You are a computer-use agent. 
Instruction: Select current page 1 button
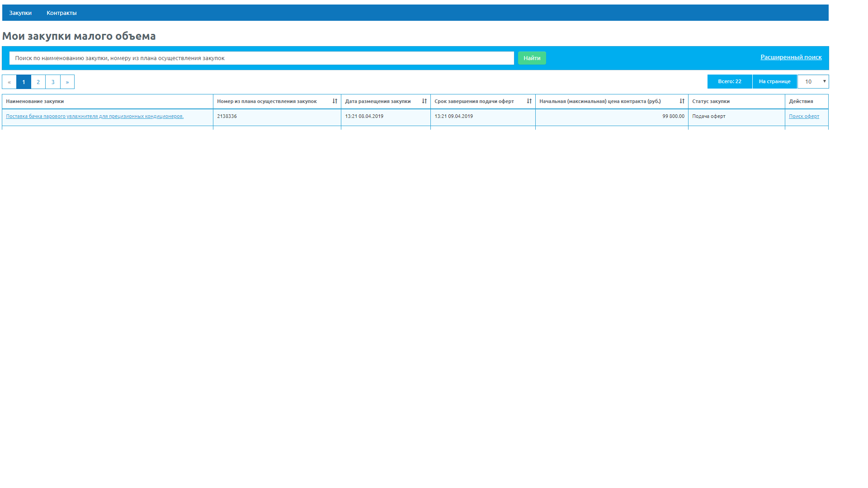[x=24, y=82]
